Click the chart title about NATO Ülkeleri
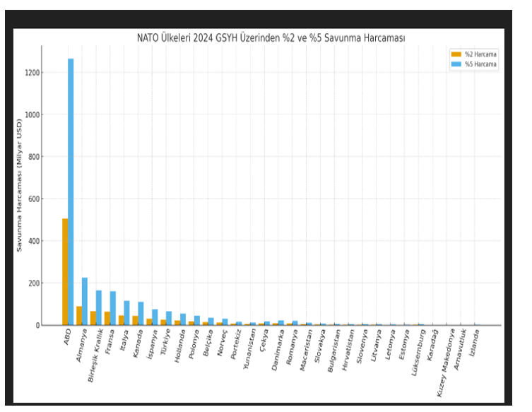The image size is (532, 412). coord(271,38)
